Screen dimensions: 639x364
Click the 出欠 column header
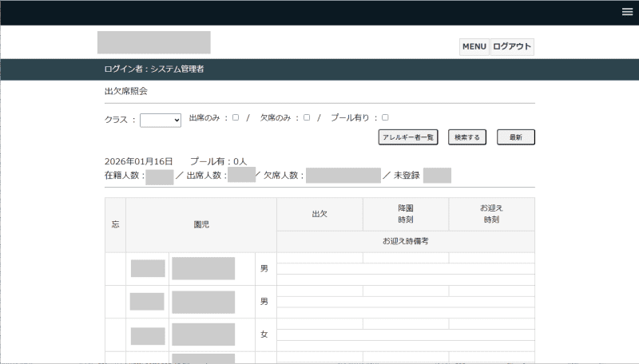[x=319, y=214]
